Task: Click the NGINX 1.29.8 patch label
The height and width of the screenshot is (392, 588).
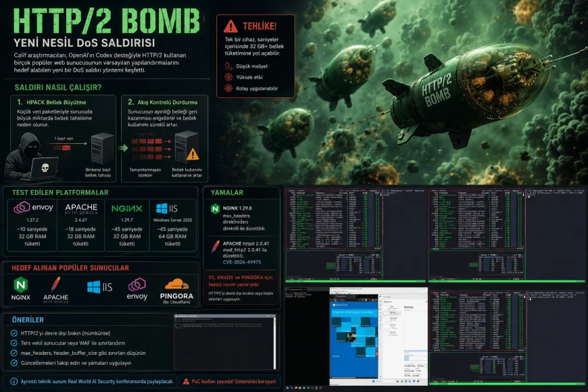Action: (x=237, y=207)
